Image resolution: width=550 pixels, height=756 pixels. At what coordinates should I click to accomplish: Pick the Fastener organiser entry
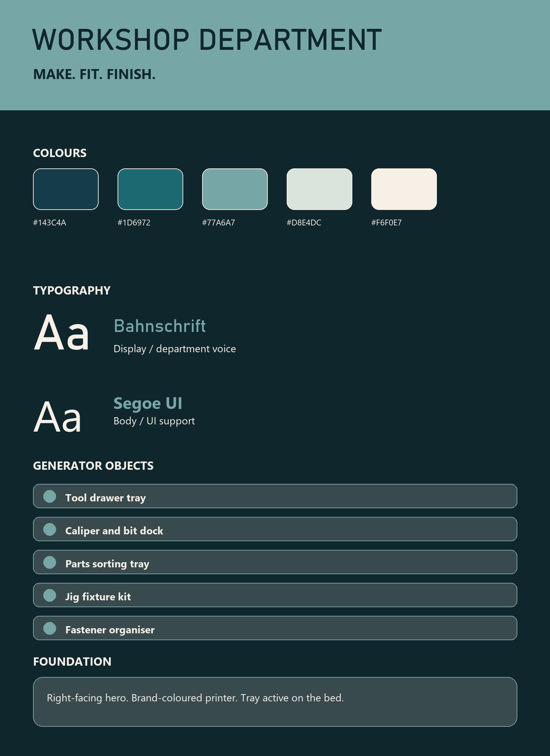pyautogui.click(x=275, y=628)
